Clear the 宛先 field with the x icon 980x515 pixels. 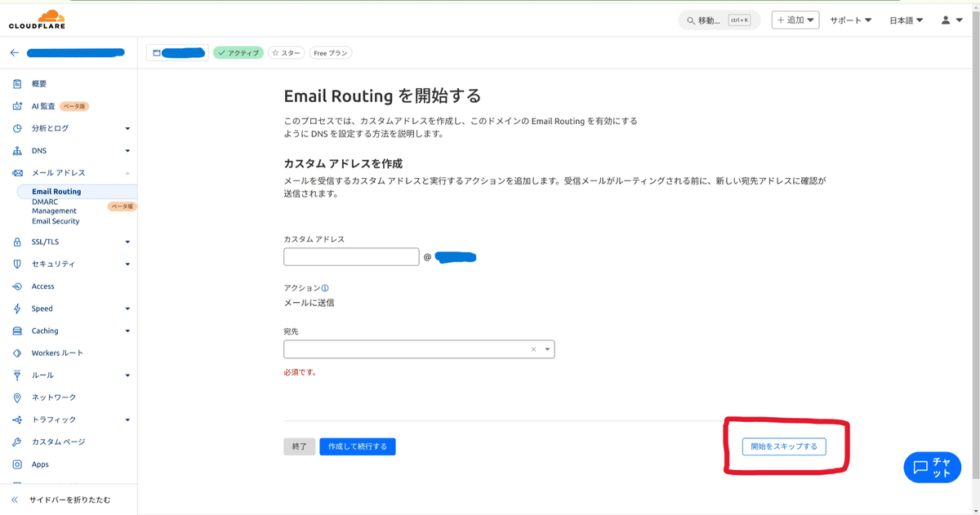coord(534,349)
